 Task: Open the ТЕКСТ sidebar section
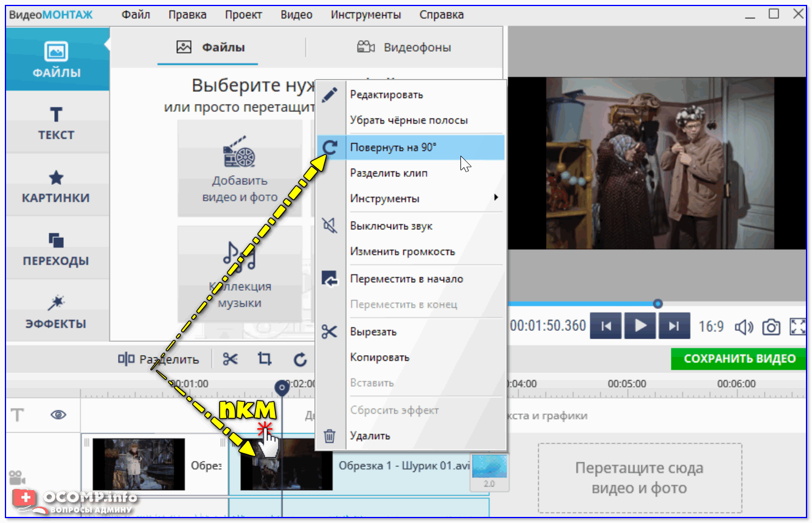(57, 122)
